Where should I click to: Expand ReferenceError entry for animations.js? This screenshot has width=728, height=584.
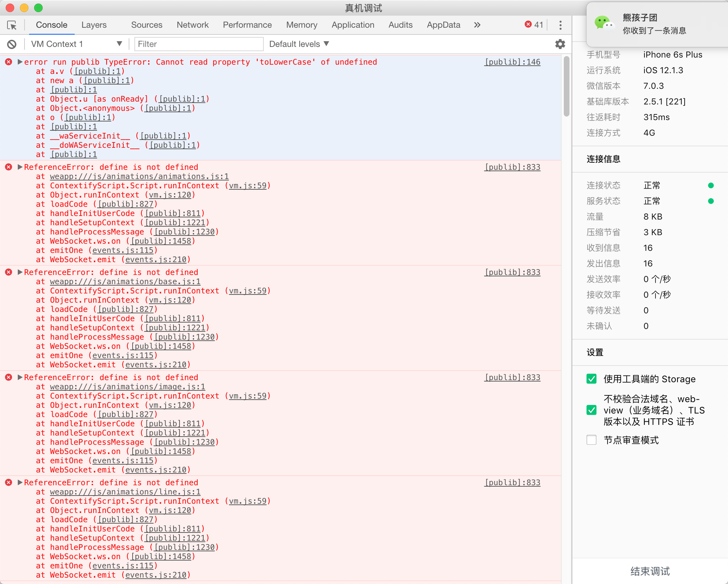[x=20, y=167]
